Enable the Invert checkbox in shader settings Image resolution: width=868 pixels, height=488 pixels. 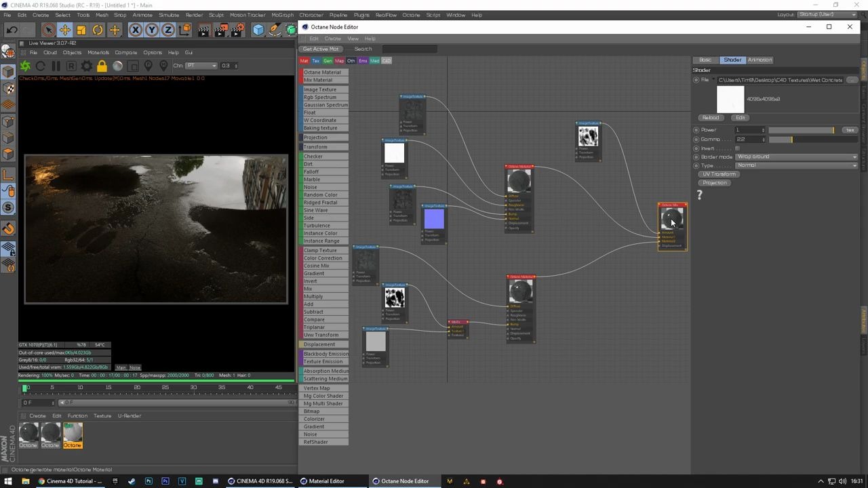[738, 148]
